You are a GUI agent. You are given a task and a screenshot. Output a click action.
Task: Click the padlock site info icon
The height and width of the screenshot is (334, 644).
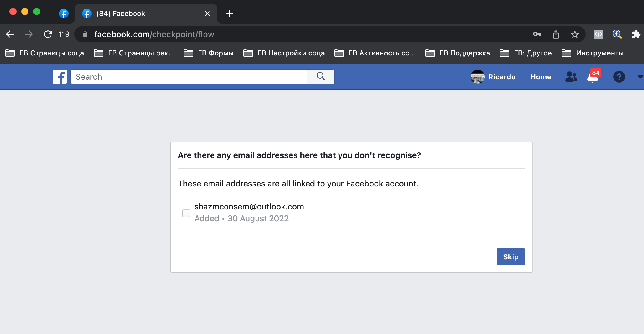point(85,35)
